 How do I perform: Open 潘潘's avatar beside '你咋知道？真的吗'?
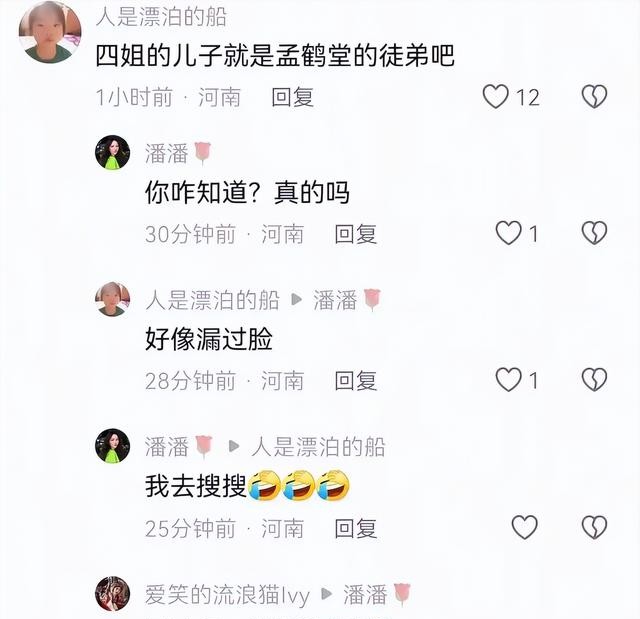[x=113, y=152]
